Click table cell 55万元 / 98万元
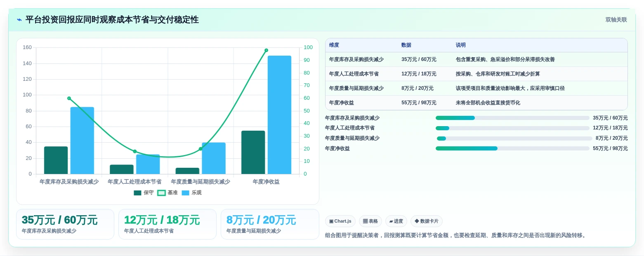Image resolution: width=644 pixels, height=256 pixels. [x=419, y=103]
